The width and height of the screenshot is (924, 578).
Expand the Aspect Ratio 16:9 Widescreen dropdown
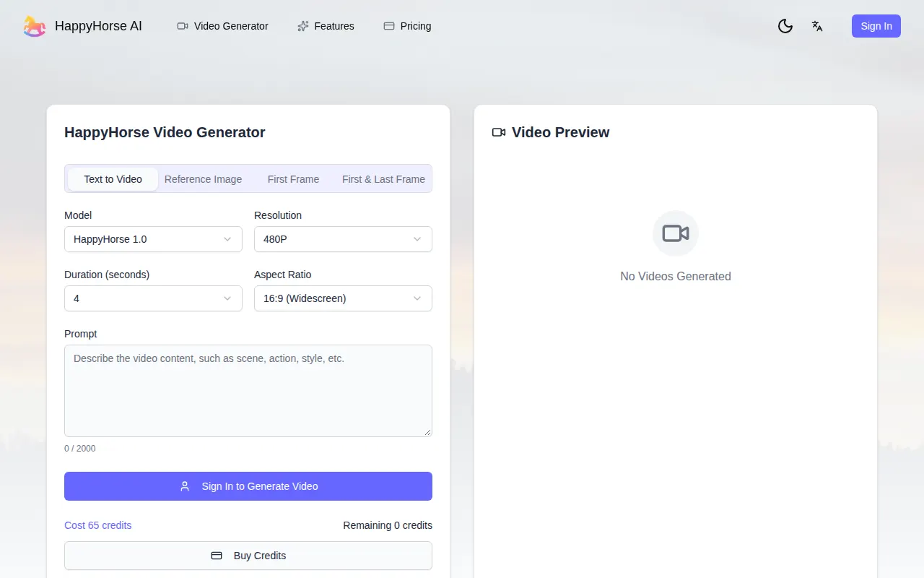pos(343,298)
